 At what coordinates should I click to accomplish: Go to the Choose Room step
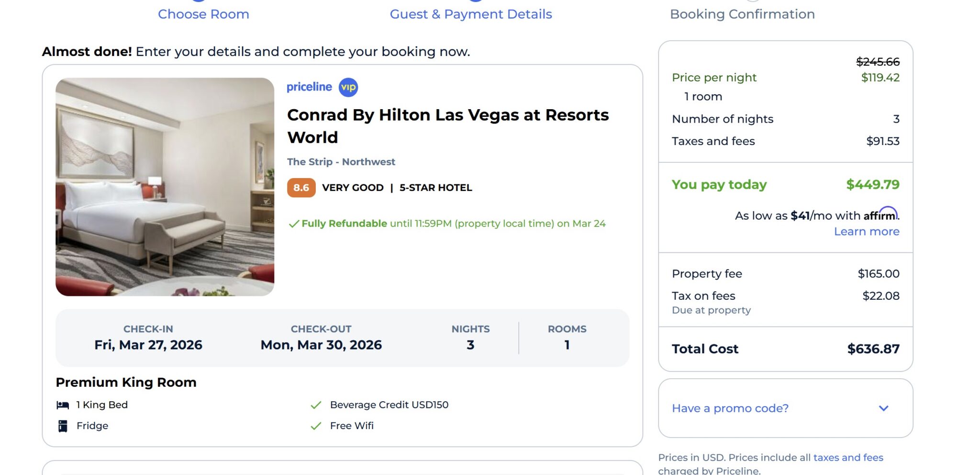tap(203, 14)
